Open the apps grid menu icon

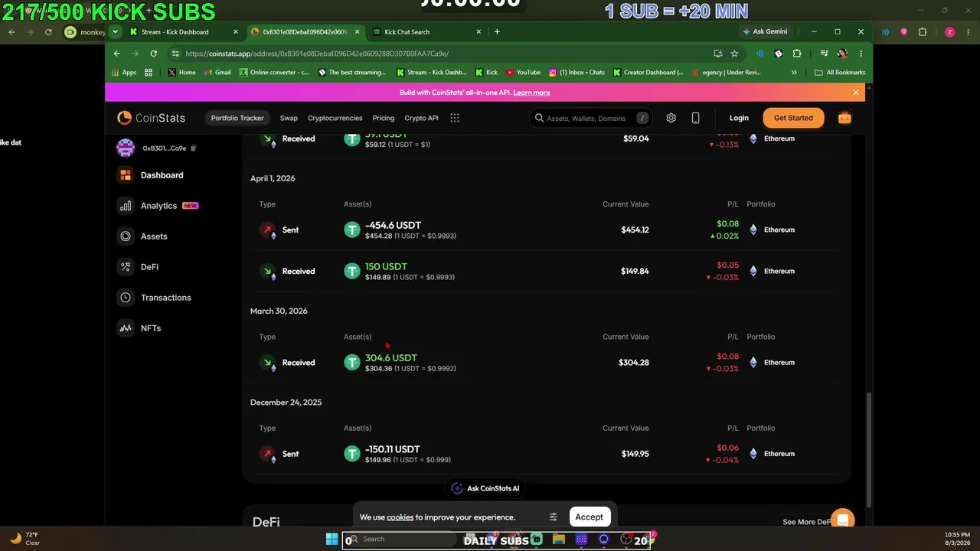(455, 118)
